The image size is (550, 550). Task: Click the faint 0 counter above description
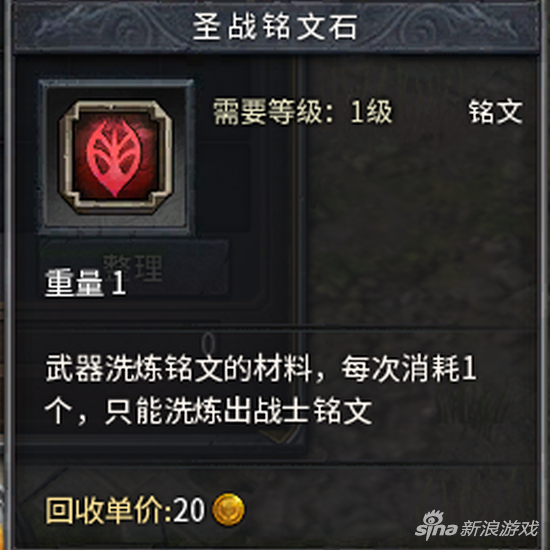(x=209, y=343)
